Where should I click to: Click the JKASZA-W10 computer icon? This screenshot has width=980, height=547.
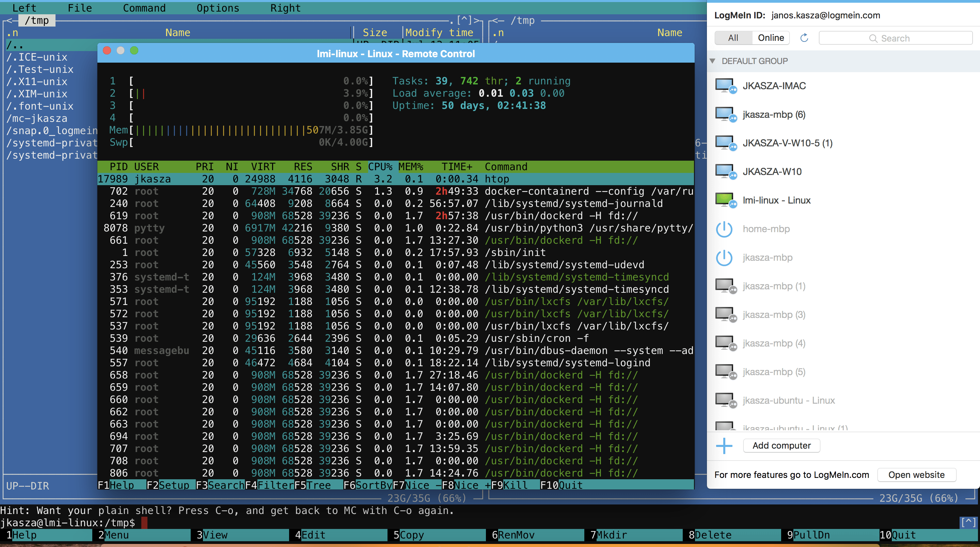tap(725, 172)
